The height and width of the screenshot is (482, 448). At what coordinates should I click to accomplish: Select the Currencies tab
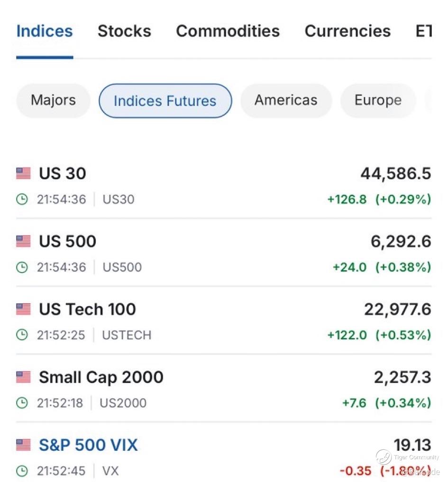[347, 31]
